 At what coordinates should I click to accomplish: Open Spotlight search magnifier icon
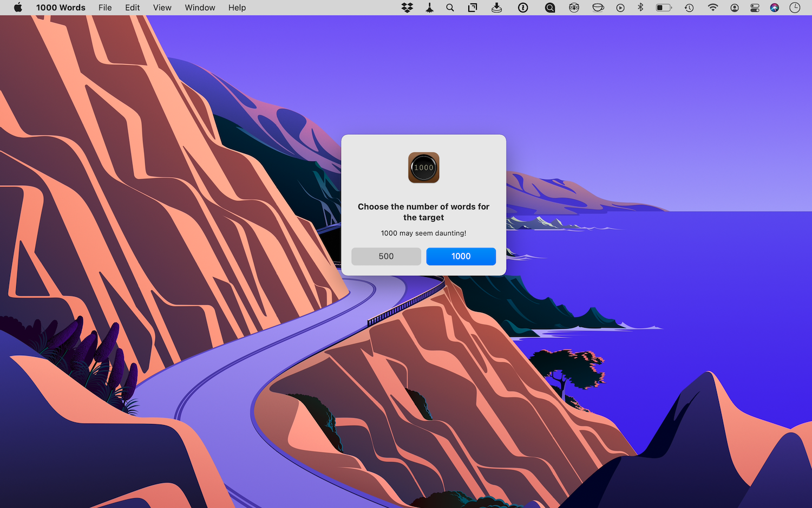pyautogui.click(x=450, y=8)
